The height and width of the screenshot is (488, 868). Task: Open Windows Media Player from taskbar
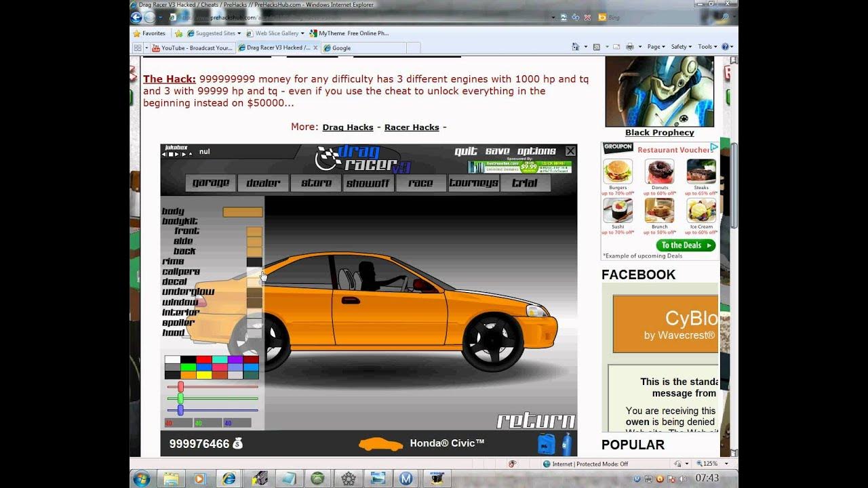(x=199, y=479)
